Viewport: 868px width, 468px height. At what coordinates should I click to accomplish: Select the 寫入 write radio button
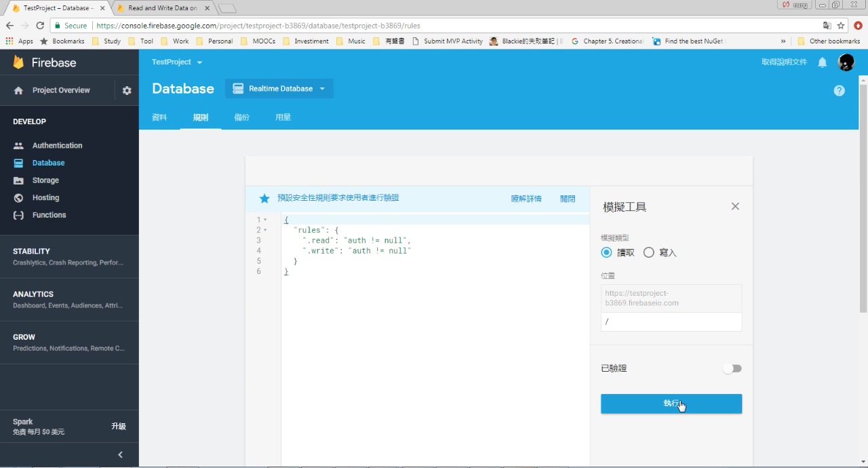649,252
